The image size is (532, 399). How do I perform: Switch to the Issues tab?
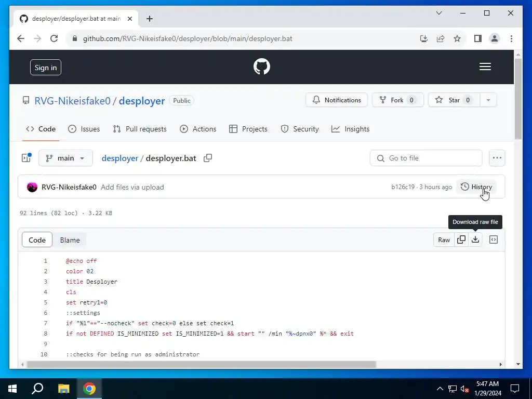84,129
